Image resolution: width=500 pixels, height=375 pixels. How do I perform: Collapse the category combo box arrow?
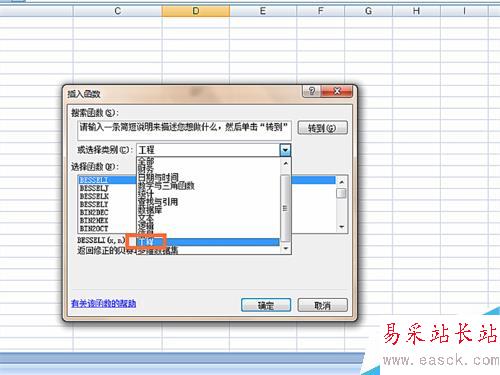(x=285, y=150)
